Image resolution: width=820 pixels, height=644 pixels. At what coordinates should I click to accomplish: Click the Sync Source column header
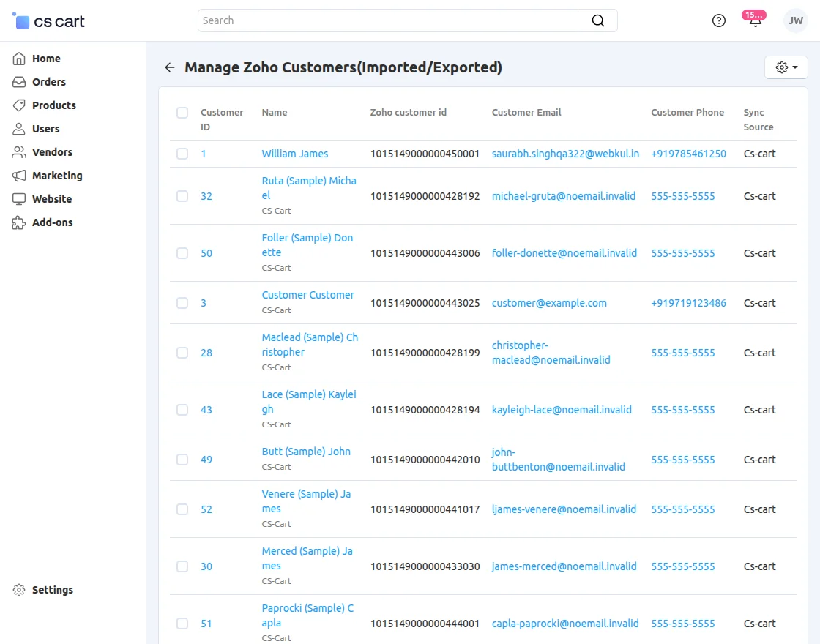pyautogui.click(x=758, y=120)
